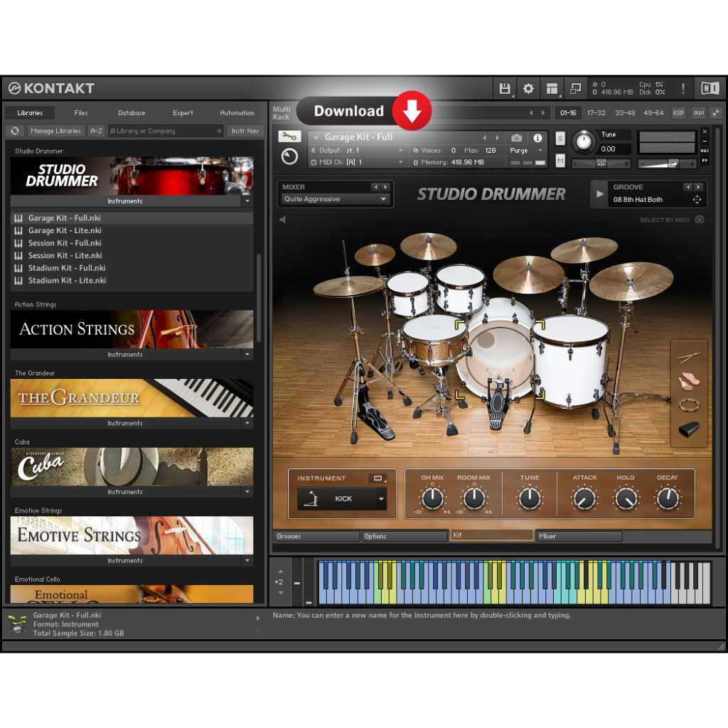Show instrument info icon

pyautogui.click(x=537, y=138)
